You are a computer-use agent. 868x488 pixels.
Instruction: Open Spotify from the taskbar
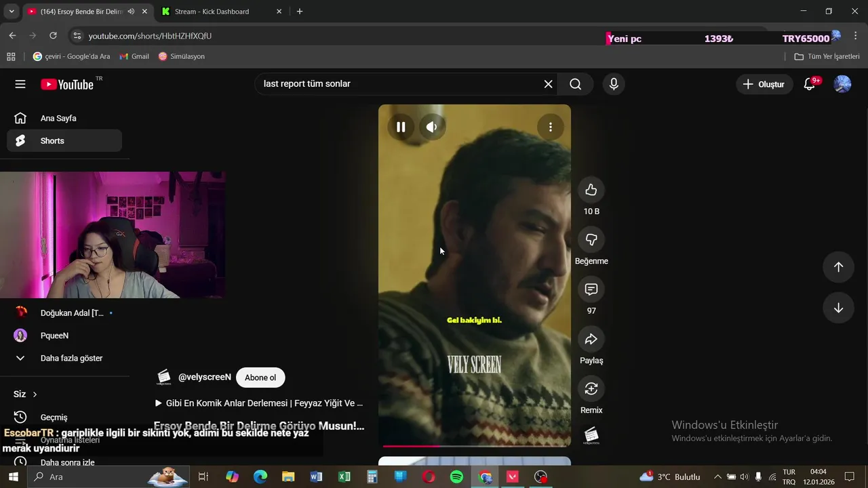point(456,476)
